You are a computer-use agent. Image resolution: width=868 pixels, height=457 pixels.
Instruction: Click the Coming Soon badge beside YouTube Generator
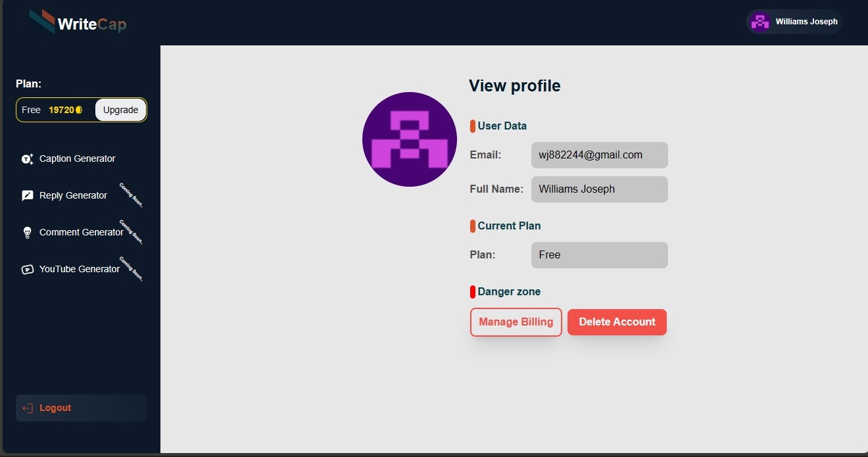coord(131,269)
